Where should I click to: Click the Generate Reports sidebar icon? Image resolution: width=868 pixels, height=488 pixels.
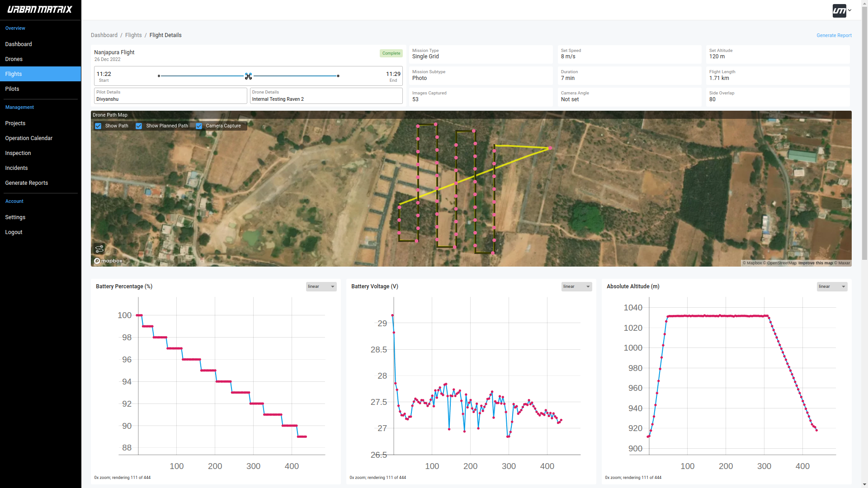26,183
